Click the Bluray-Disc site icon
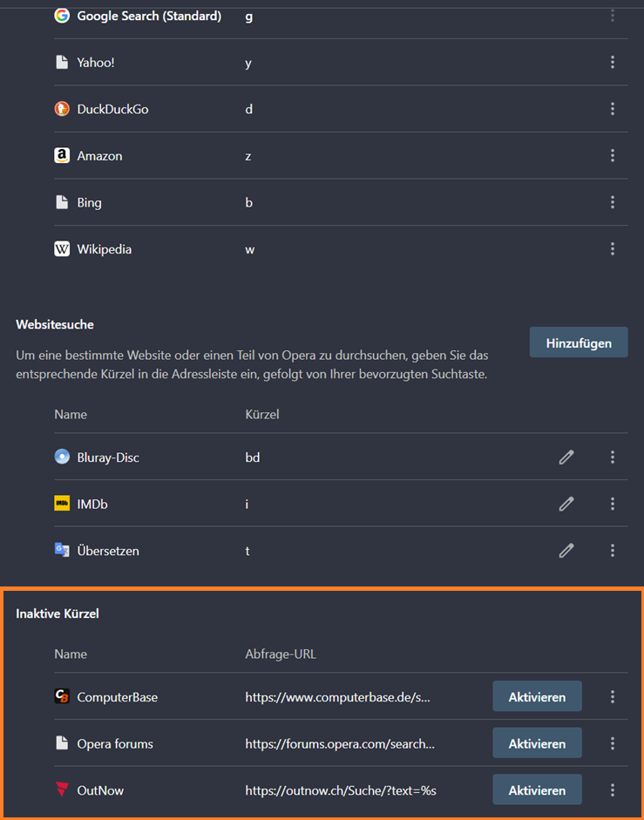 pyautogui.click(x=61, y=457)
